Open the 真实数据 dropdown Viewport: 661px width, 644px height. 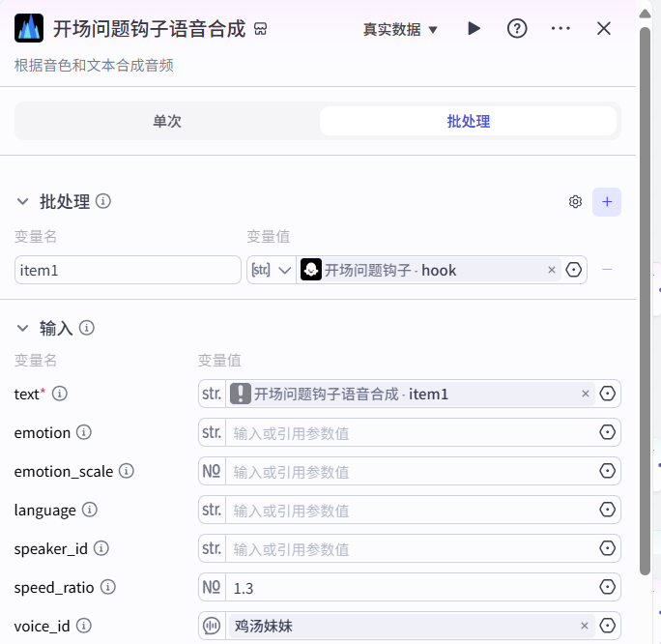[400, 30]
